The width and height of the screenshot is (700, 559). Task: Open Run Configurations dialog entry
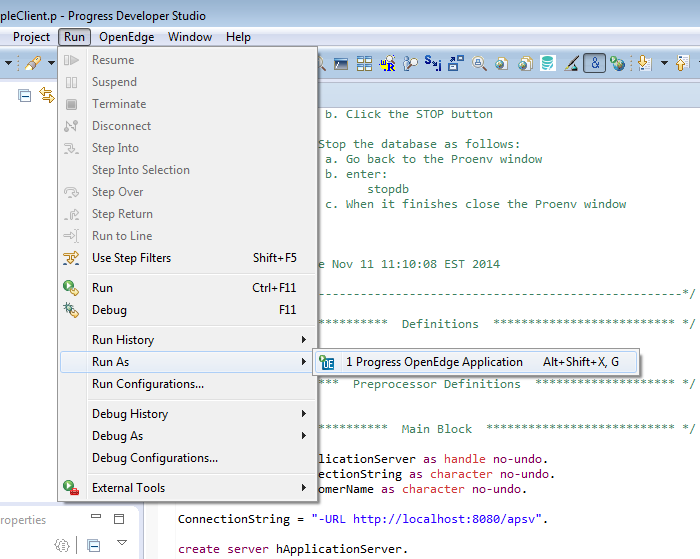[x=188, y=384]
